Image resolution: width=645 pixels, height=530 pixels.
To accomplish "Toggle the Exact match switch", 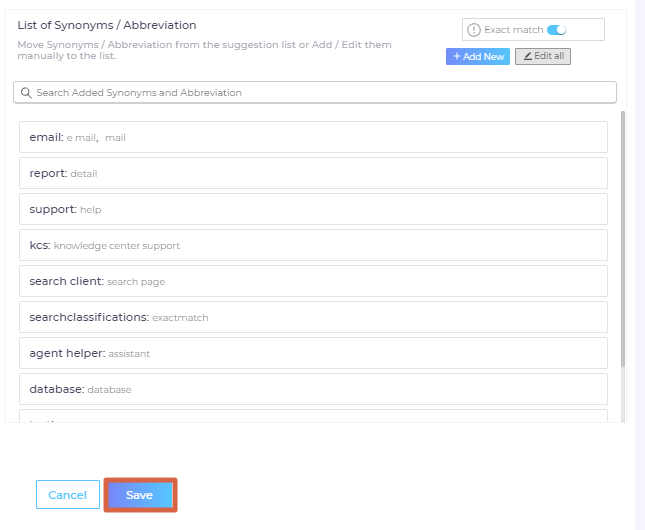I will click(x=557, y=30).
